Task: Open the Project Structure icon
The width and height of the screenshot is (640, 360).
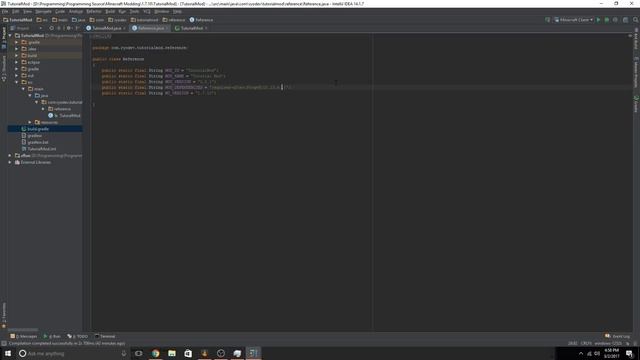Action: coord(625,20)
